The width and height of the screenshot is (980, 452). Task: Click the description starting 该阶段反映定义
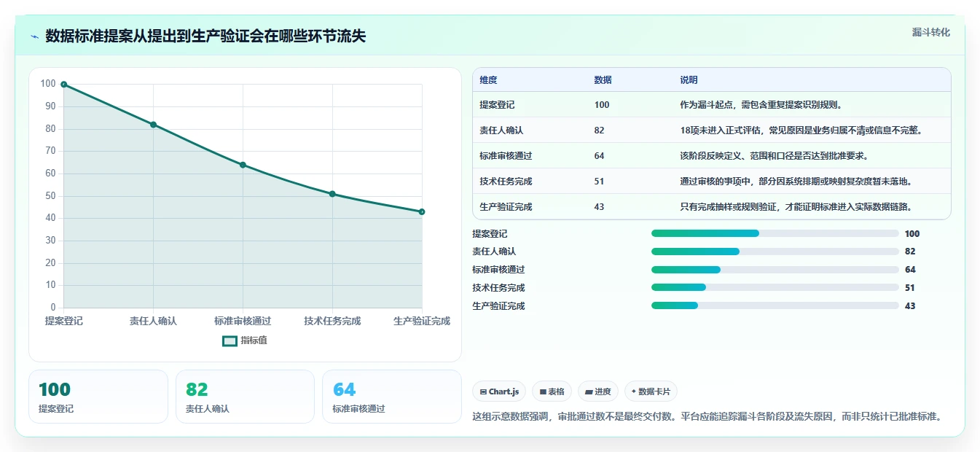pos(774,156)
